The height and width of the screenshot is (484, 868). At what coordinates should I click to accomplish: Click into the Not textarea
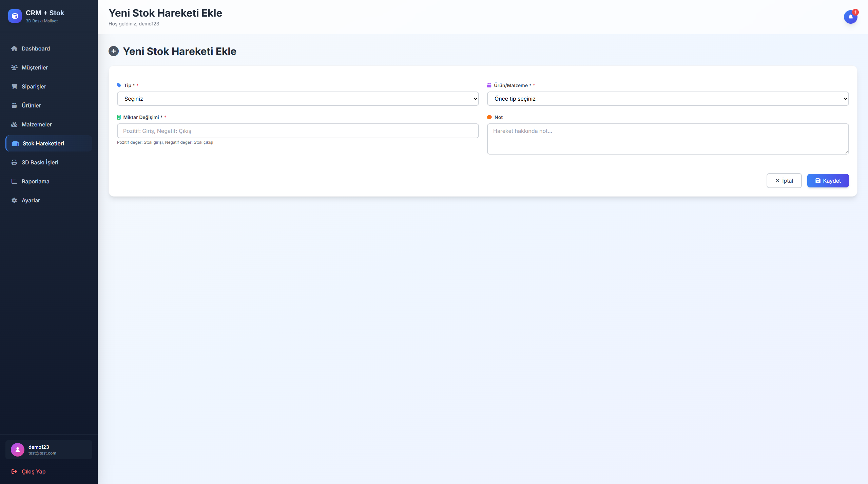[668, 139]
